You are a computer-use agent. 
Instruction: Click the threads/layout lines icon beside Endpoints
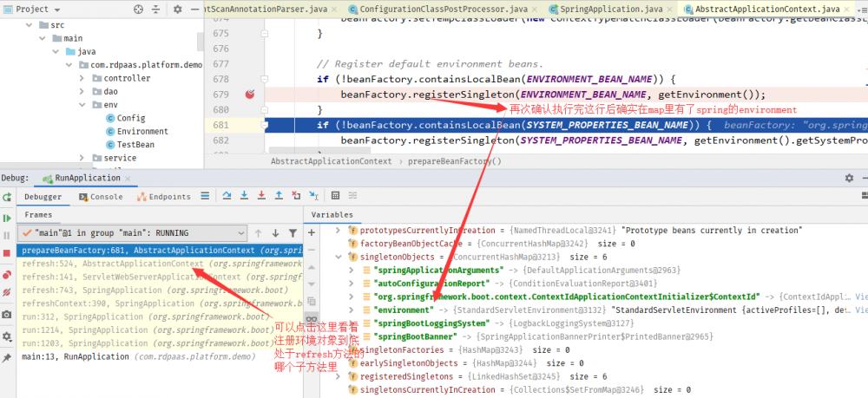point(205,196)
